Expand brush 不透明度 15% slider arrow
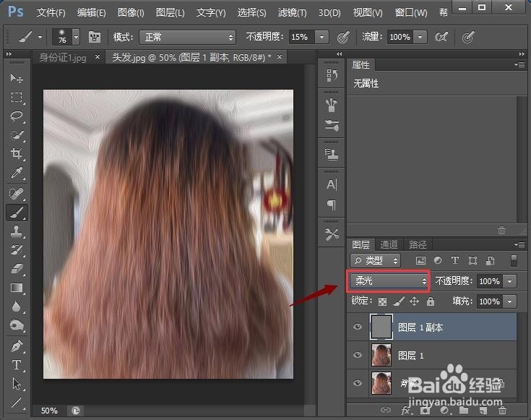Screen dimensions: 531x420 tap(322, 37)
